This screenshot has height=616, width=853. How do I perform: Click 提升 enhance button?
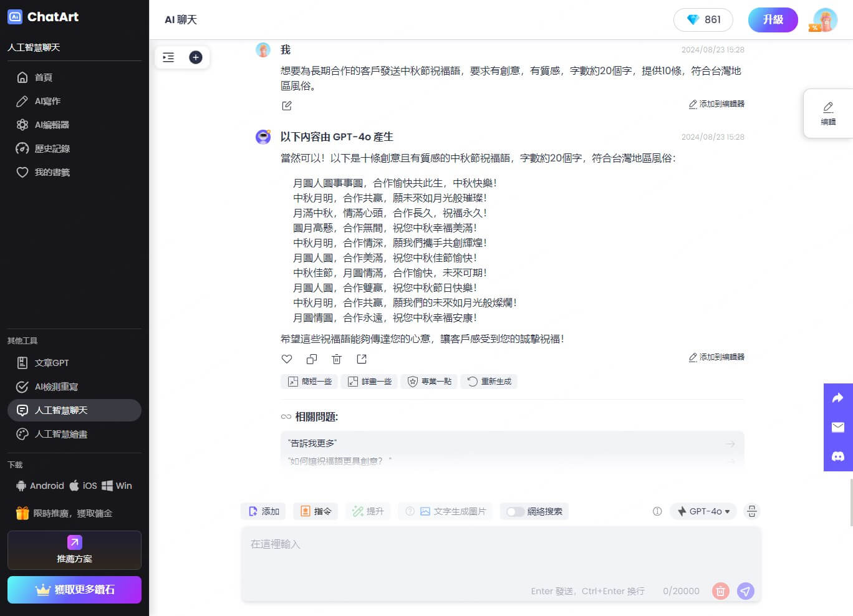368,511
